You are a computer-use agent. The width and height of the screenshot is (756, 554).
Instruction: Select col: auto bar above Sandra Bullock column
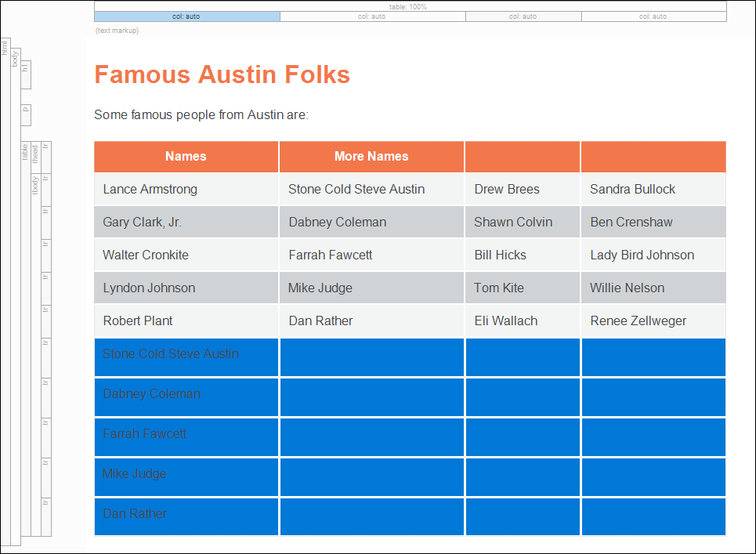tap(654, 16)
